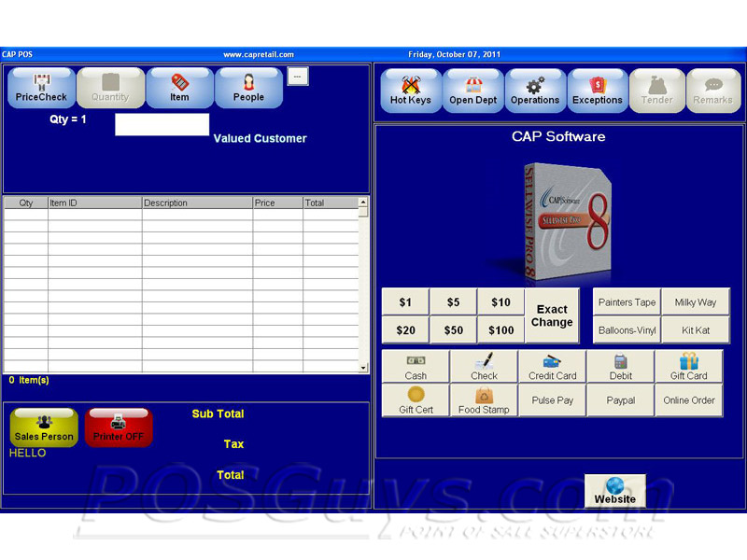Viewport: 747px width, 560px height.
Task: Choose the Food Stamp tender type
Action: 484,400
